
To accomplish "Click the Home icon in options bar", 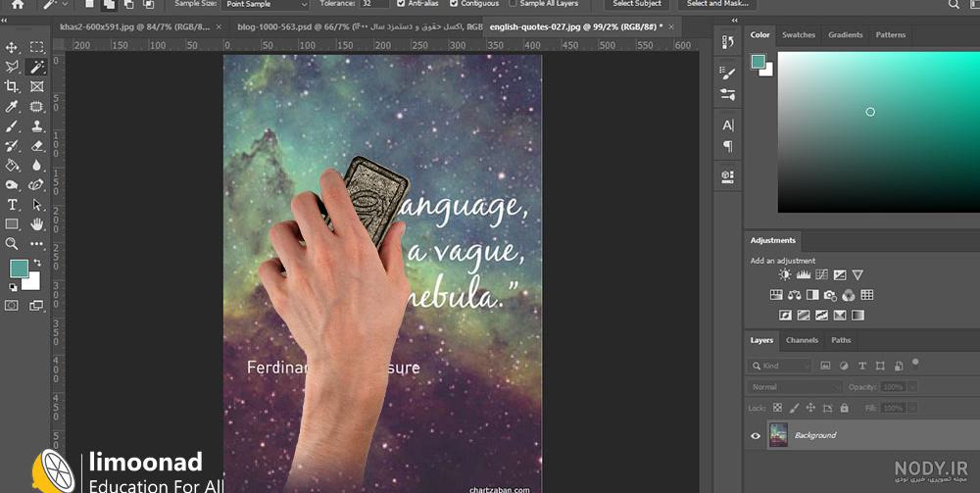I will coord(18,4).
